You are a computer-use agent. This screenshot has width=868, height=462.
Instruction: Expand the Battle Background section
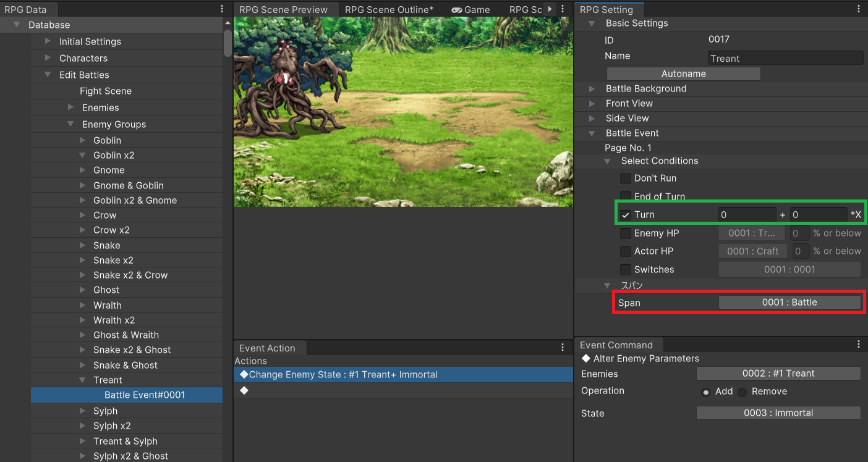click(x=592, y=89)
